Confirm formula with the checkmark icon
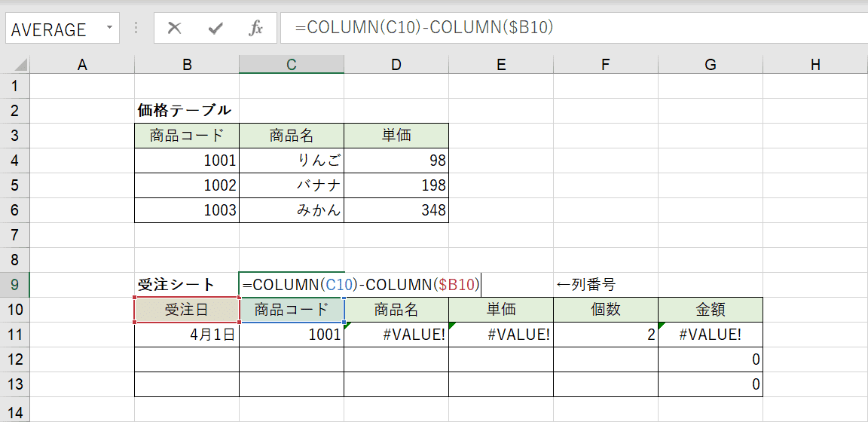 (x=215, y=28)
